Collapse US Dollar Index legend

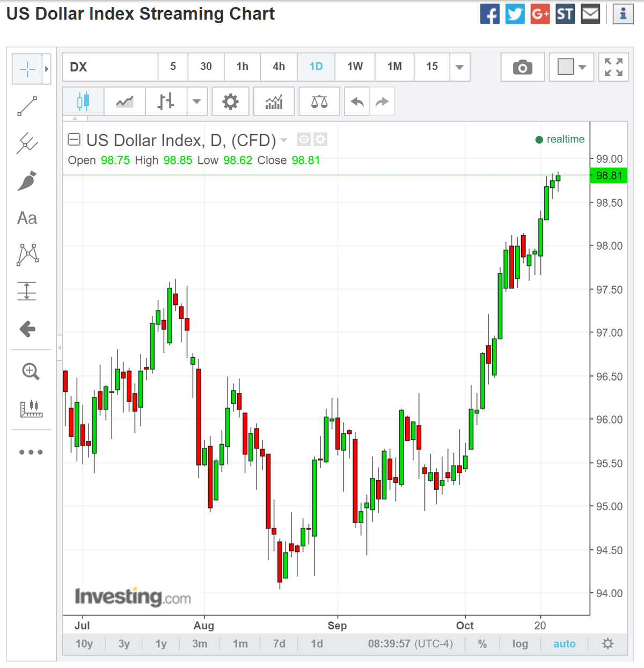[x=74, y=140]
